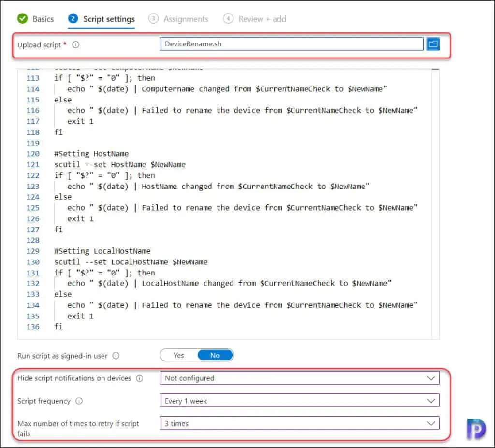
Task: Click the info icon beside Hide script notifications
Action: pos(140,378)
